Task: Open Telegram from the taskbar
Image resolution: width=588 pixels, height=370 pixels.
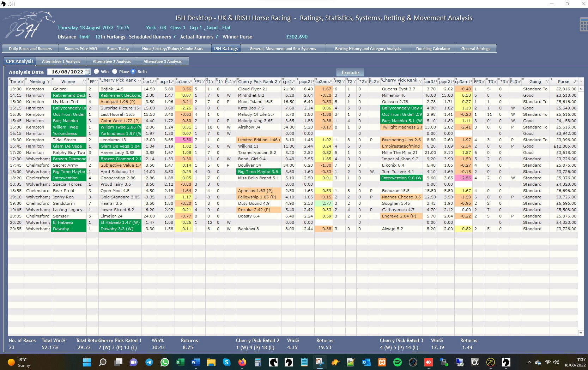Action: (149, 362)
